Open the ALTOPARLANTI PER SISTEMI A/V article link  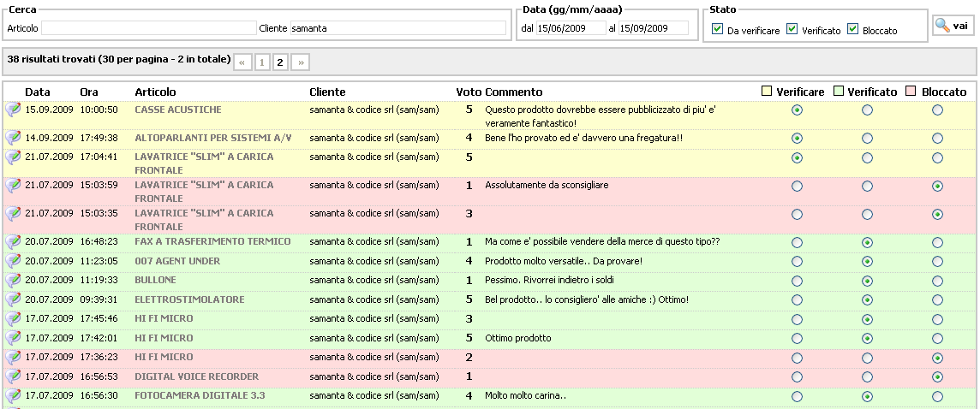pyautogui.click(x=213, y=138)
